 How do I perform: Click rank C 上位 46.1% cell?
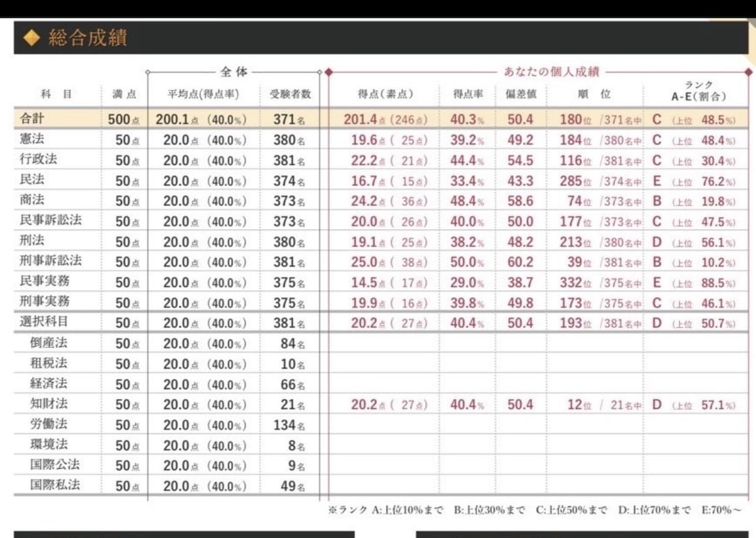694,303
